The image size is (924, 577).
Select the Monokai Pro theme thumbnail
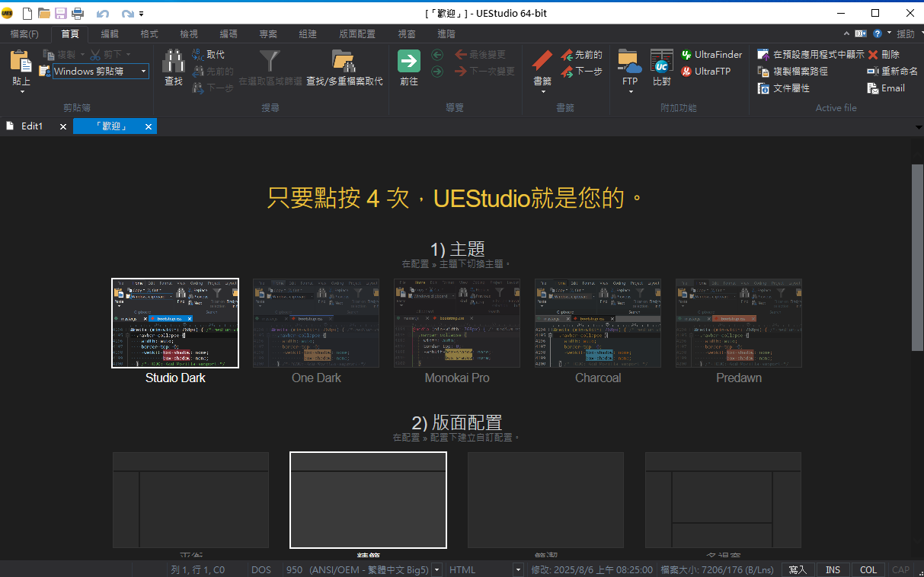457,323
